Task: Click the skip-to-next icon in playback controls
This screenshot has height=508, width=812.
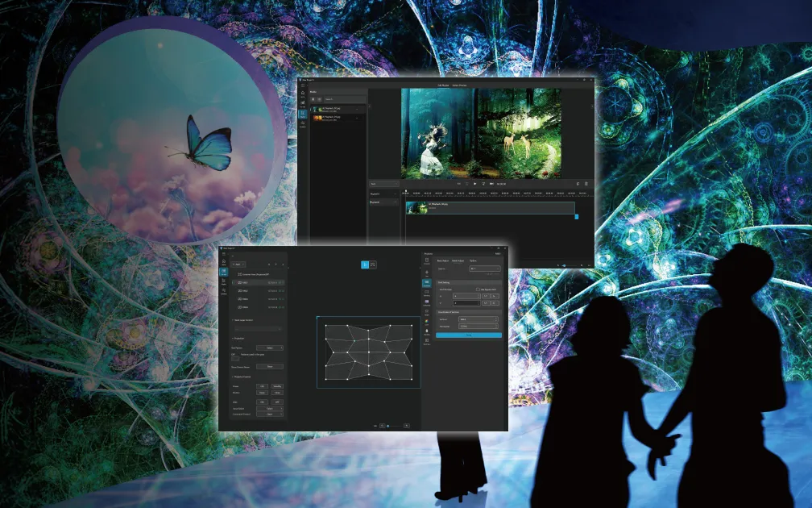Action: point(491,184)
